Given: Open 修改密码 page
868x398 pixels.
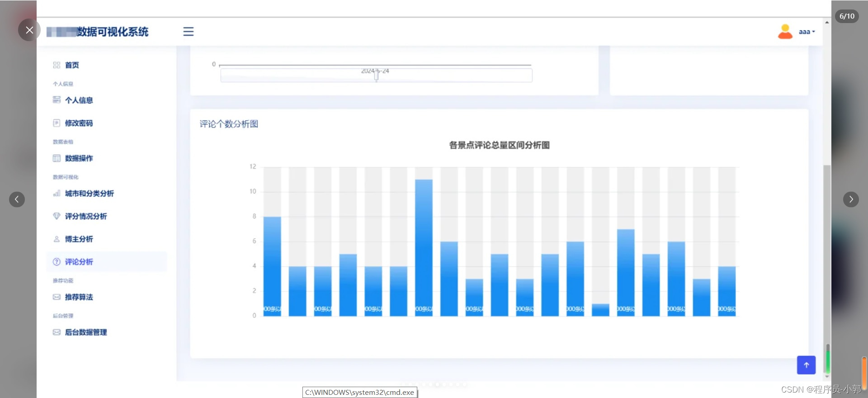Looking at the screenshot, I should [79, 123].
